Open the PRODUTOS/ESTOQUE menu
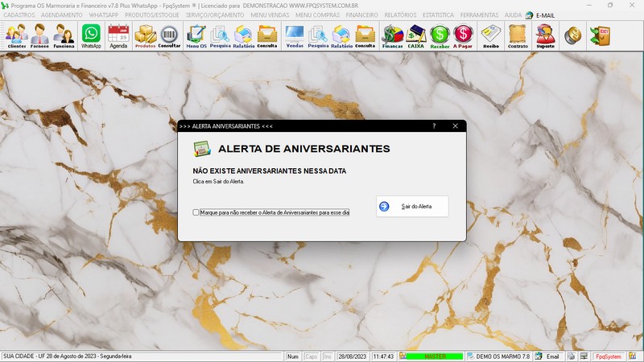 pos(152,15)
